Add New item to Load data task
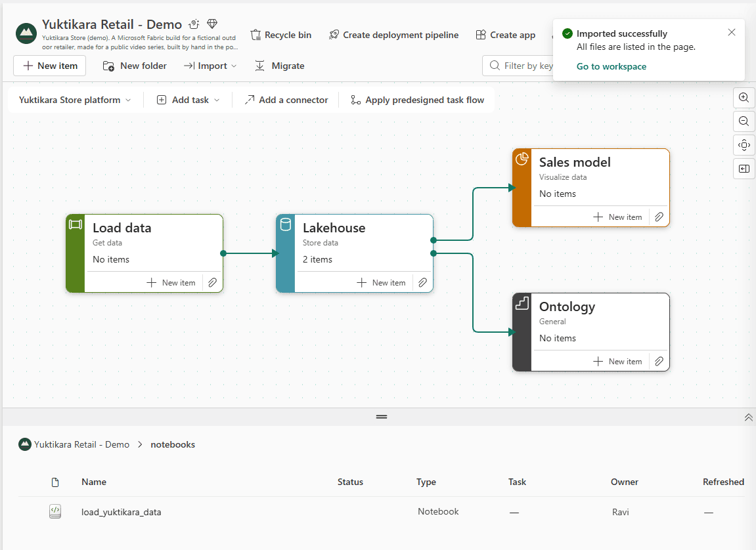Image resolution: width=756 pixels, height=550 pixels. (171, 283)
